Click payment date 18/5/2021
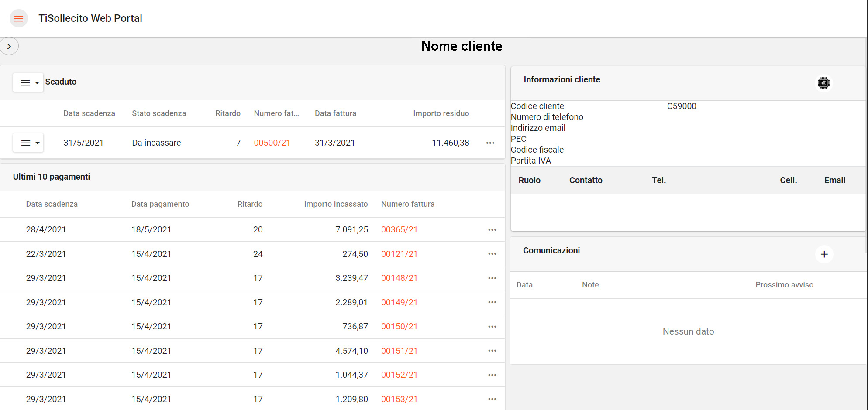The image size is (868, 410). tap(151, 229)
